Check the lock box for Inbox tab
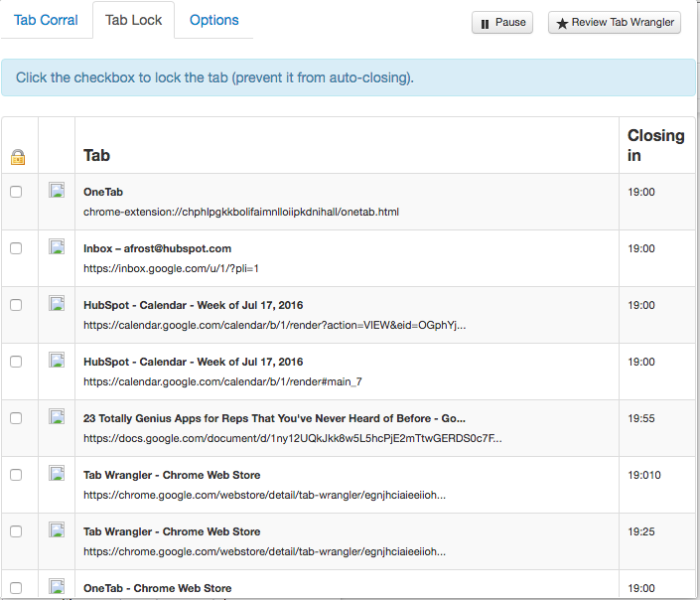Screen dimensions: 700x600 (16, 248)
